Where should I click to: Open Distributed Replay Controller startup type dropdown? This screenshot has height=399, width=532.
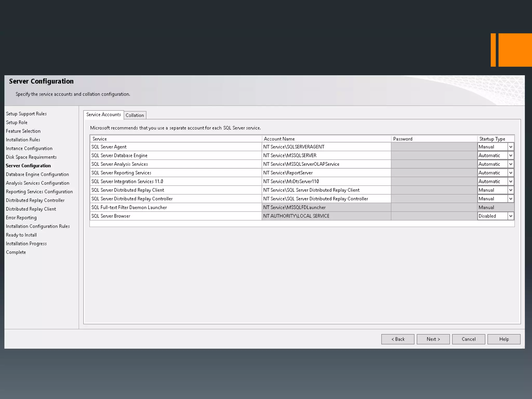coord(510,199)
